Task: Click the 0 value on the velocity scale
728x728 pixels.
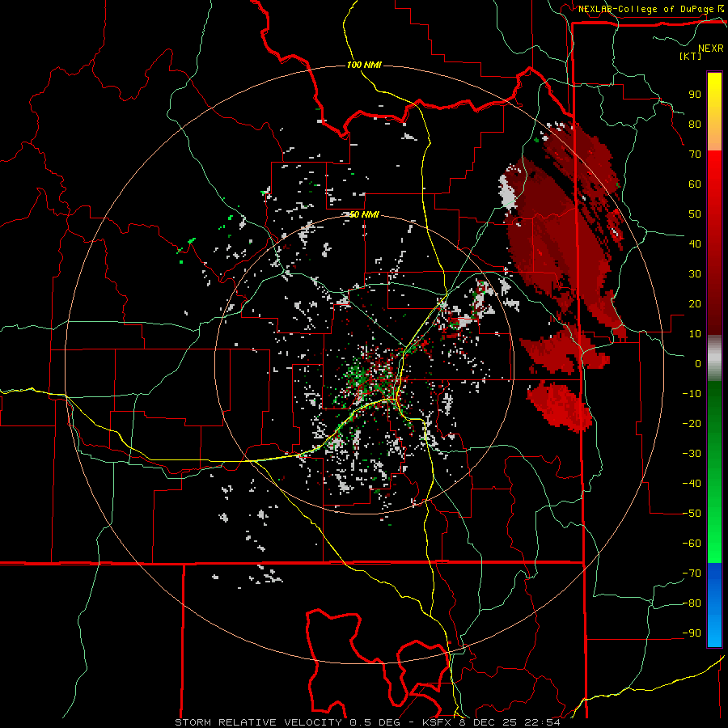Action: (698, 363)
